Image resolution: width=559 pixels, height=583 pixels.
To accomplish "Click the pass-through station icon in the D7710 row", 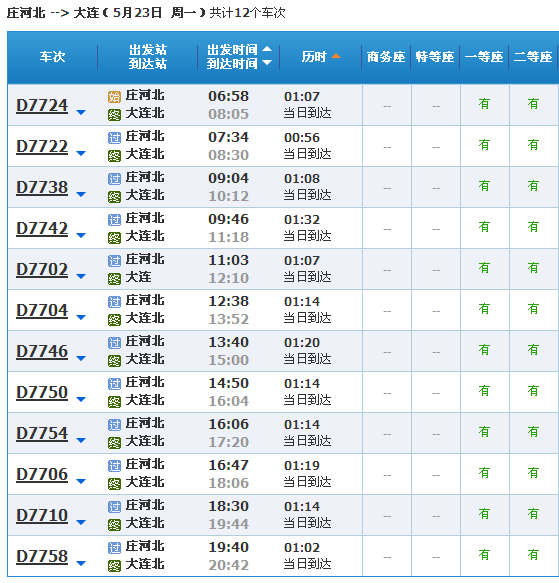I will coord(114,507).
